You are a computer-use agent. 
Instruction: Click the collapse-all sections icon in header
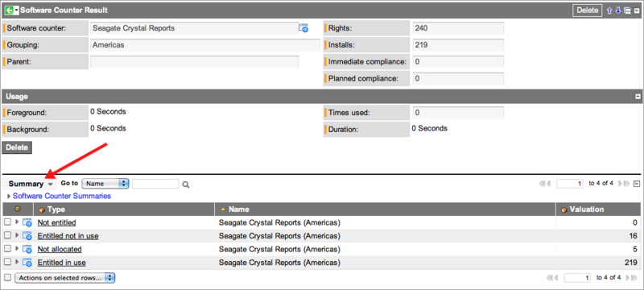[627, 10]
